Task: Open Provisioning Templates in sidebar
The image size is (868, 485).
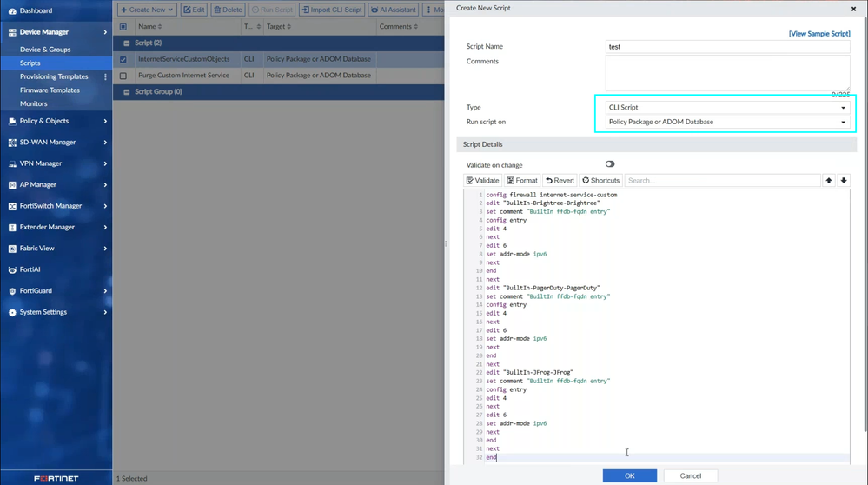Action: point(54,76)
